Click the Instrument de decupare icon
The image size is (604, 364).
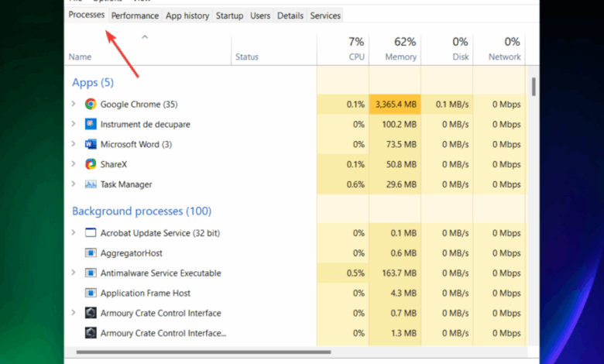point(91,124)
